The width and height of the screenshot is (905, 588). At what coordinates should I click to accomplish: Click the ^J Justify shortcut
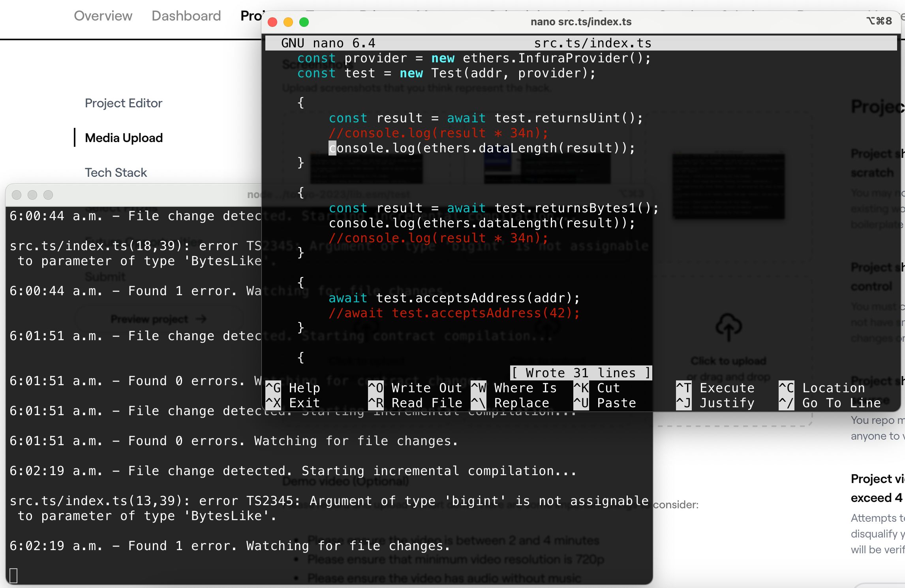(715, 403)
